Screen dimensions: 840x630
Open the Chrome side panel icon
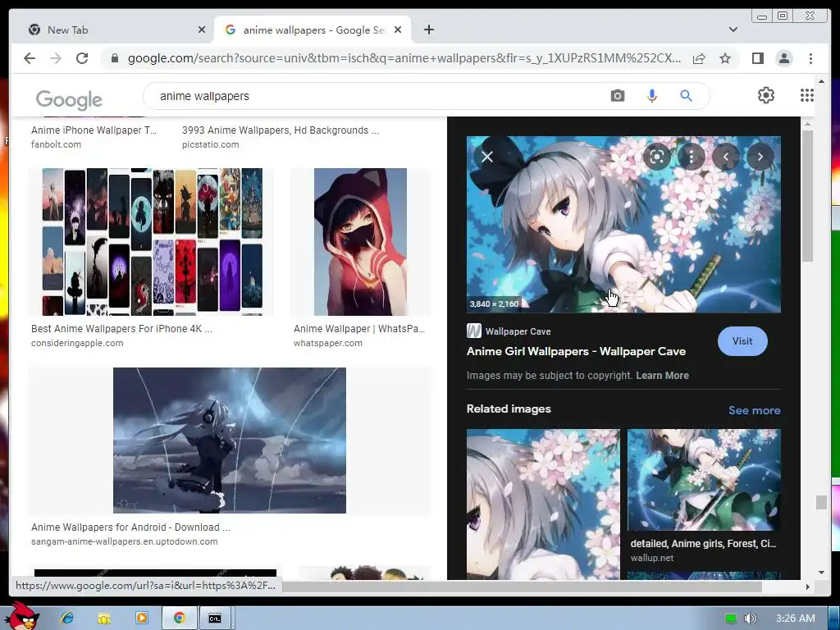[x=757, y=58]
